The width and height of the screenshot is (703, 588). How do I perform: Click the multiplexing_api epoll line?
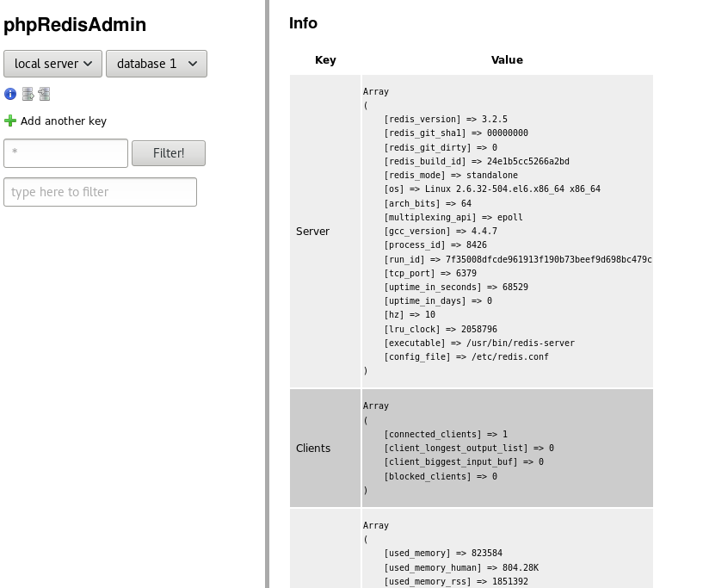[x=453, y=218]
